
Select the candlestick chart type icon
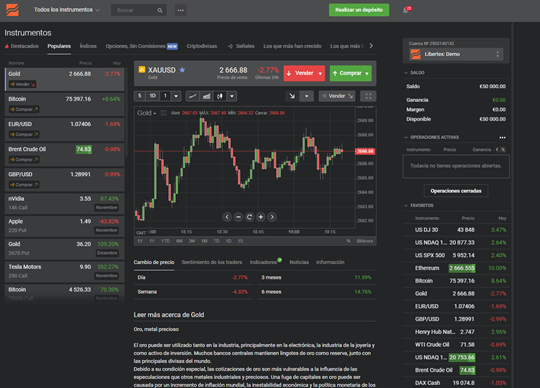[x=220, y=96]
